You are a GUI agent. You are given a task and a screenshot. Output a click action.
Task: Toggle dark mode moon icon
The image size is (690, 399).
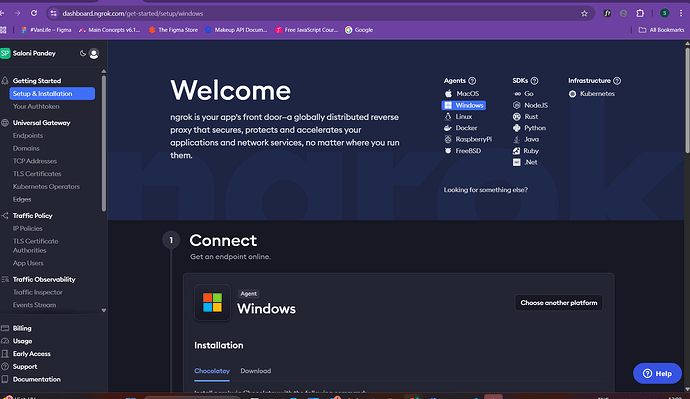(82, 53)
